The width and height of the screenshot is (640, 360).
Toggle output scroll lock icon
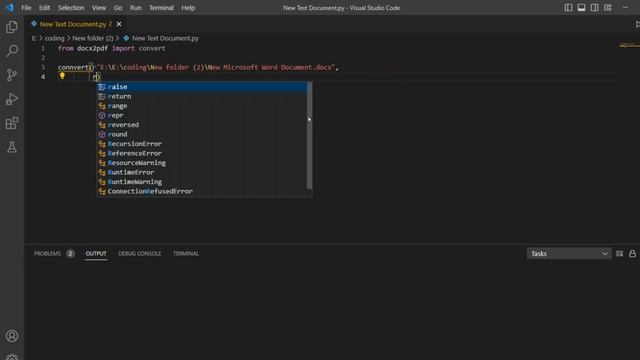(x=632, y=253)
